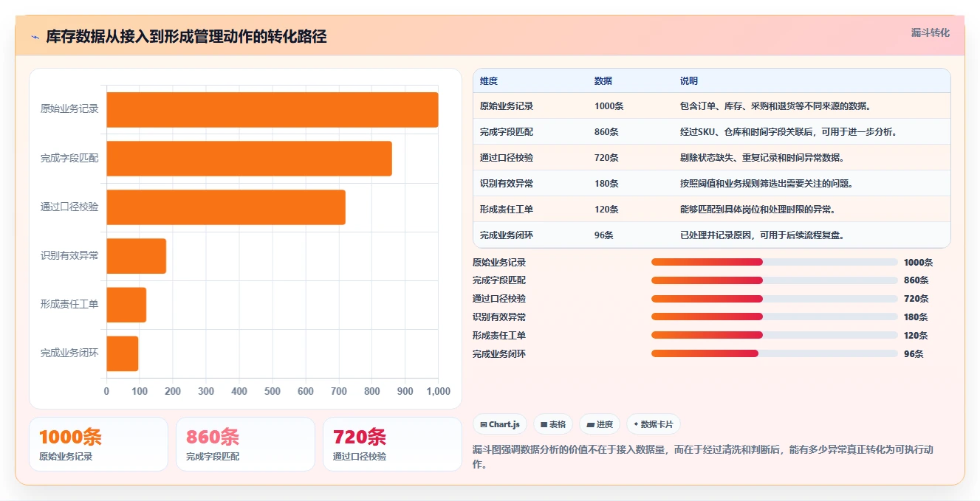Click the 860条 value in the table
The image size is (980, 501).
pyautogui.click(x=607, y=132)
